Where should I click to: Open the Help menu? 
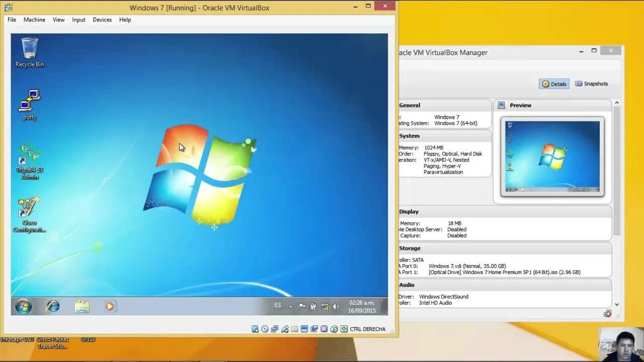coord(125,20)
